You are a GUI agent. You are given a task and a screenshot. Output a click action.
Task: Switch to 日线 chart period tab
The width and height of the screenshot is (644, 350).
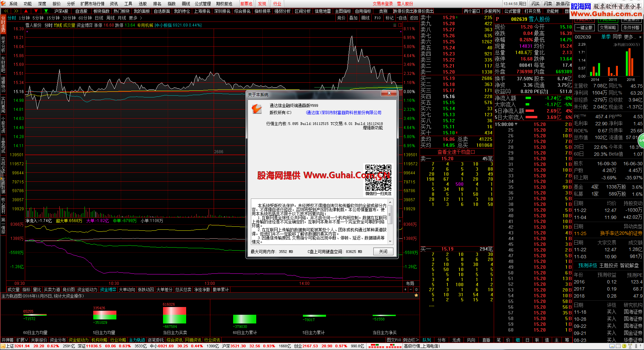click(x=99, y=18)
